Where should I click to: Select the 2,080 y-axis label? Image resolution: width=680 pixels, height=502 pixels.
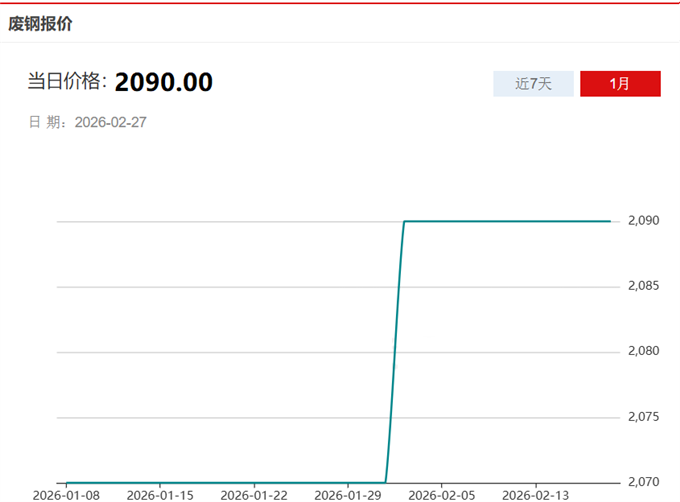(x=643, y=351)
